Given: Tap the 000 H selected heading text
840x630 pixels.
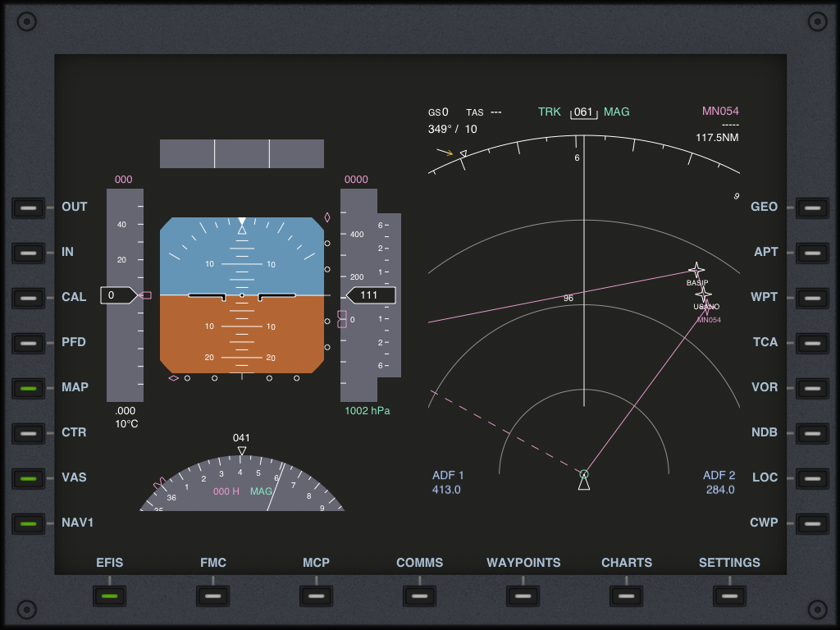Looking at the screenshot, I should [x=226, y=491].
